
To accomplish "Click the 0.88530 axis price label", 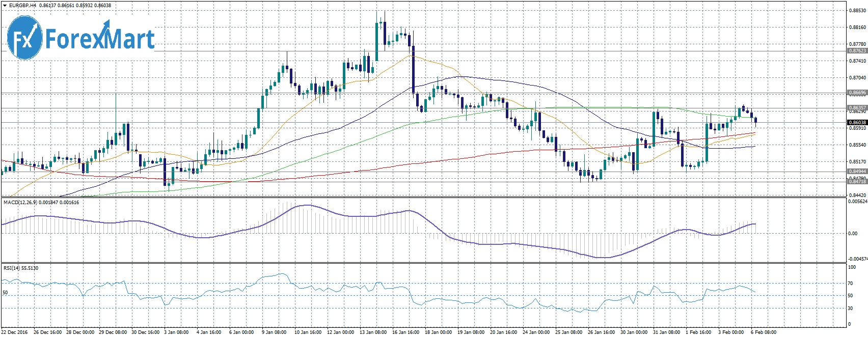I will [858, 10].
